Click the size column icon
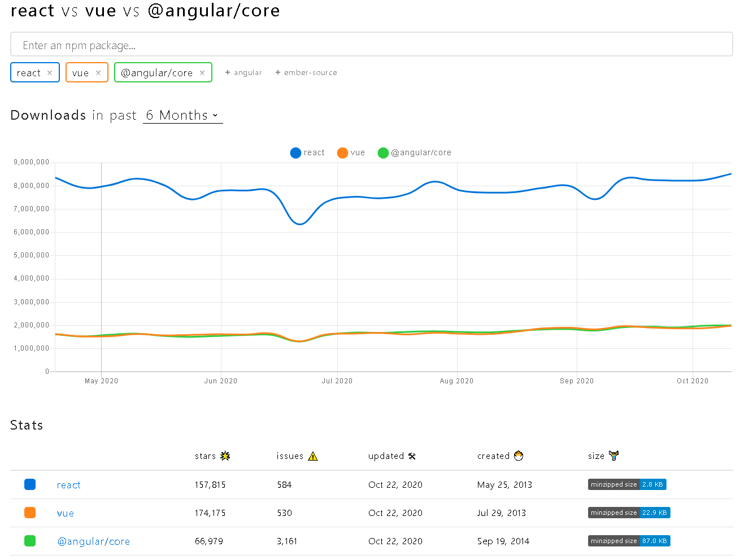Viewport: 740px width, 560px height. click(613, 456)
